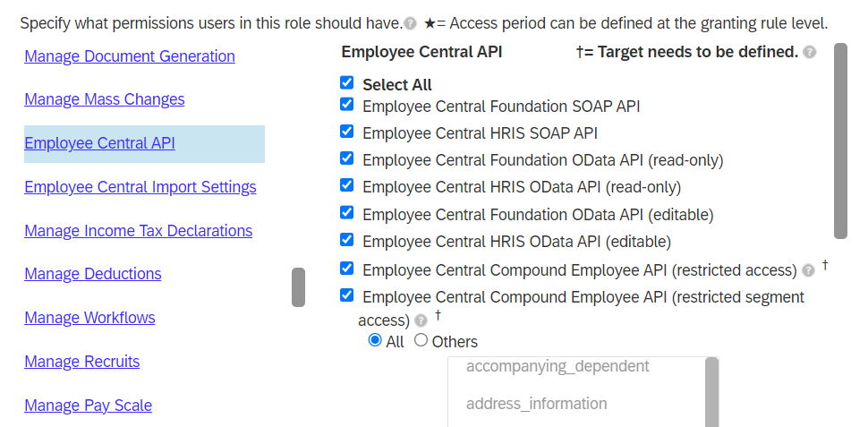The width and height of the screenshot is (868, 427).
Task: Open Manage Workflows category
Action: coord(89,318)
